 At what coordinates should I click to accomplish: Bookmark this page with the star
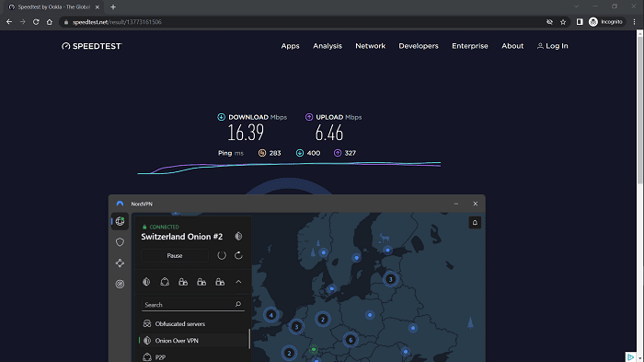click(x=563, y=22)
